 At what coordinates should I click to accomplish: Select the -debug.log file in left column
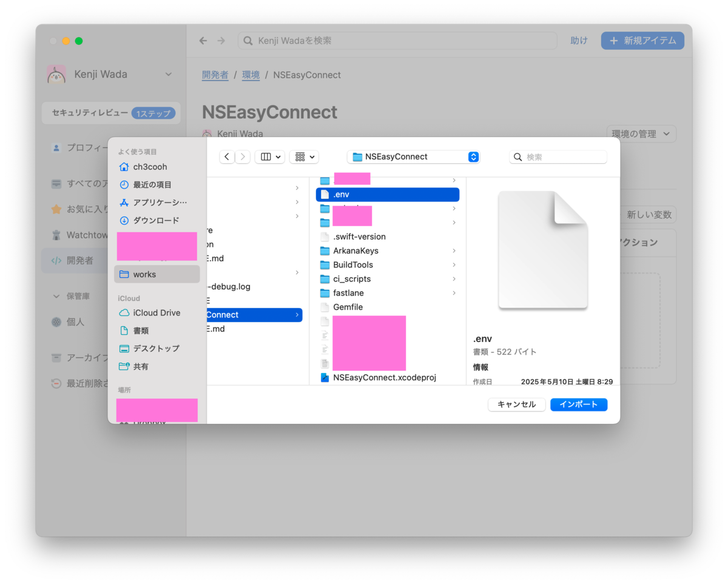tap(229, 286)
